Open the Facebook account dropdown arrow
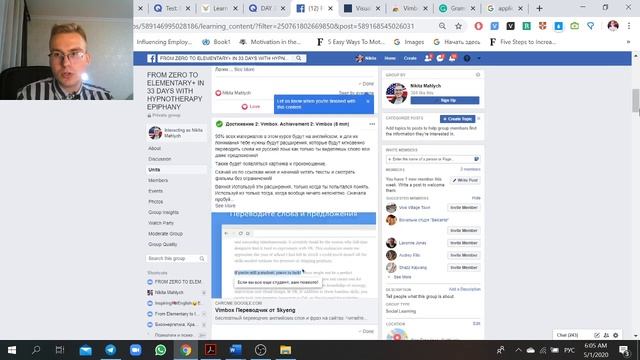Screen dimensions: 640x360 (x=479, y=58)
